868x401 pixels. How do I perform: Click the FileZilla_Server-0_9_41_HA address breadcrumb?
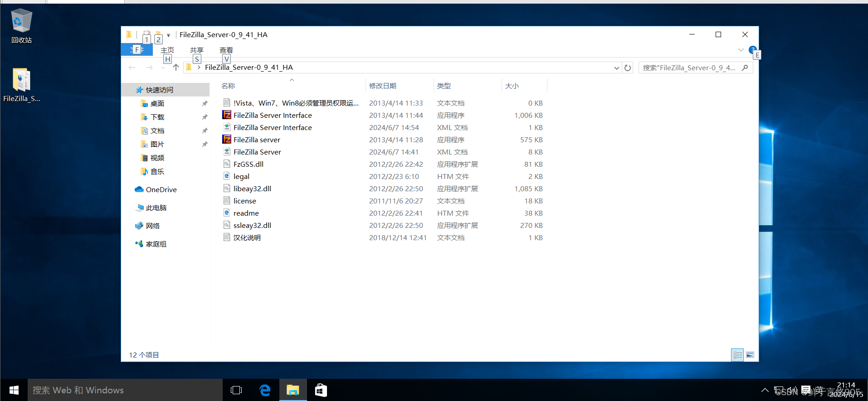coord(249,68)
